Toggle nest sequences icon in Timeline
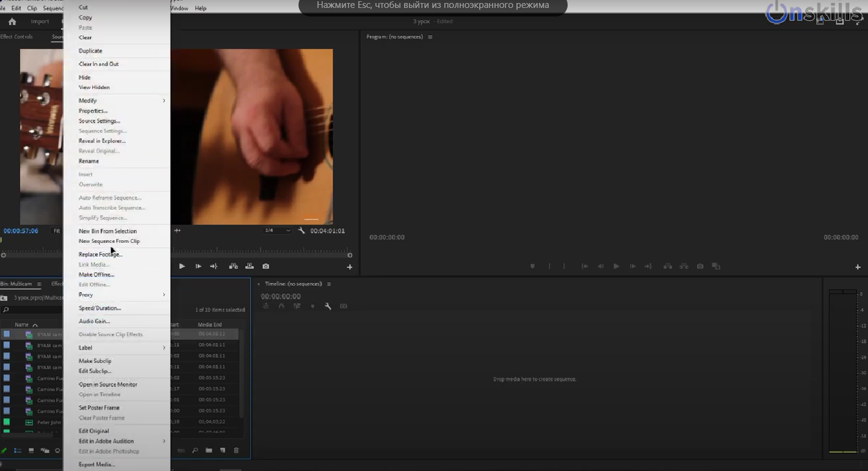This screenshot has height=471, width=868. 266,306
